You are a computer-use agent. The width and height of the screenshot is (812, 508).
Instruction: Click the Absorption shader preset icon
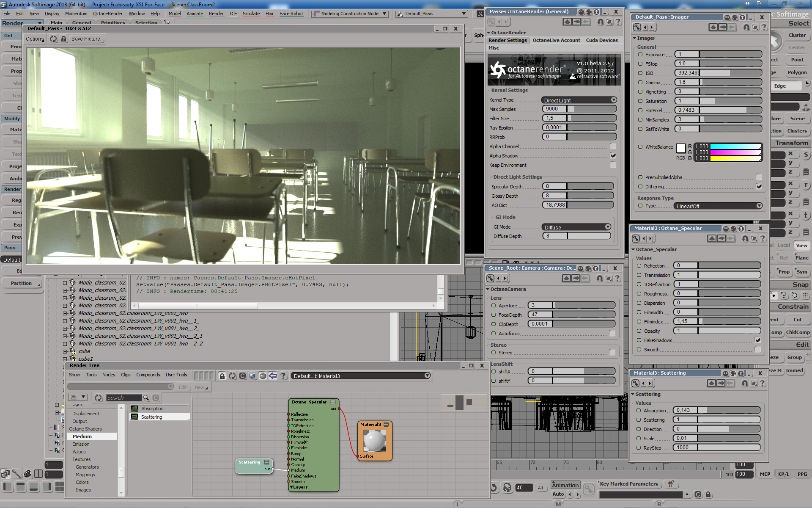(x=134, y=409)
